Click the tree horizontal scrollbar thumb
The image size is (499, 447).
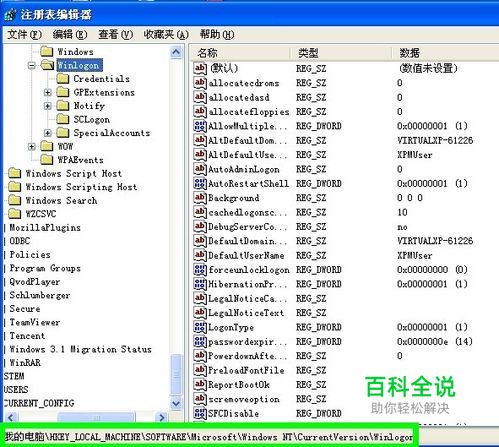(96, 417)
